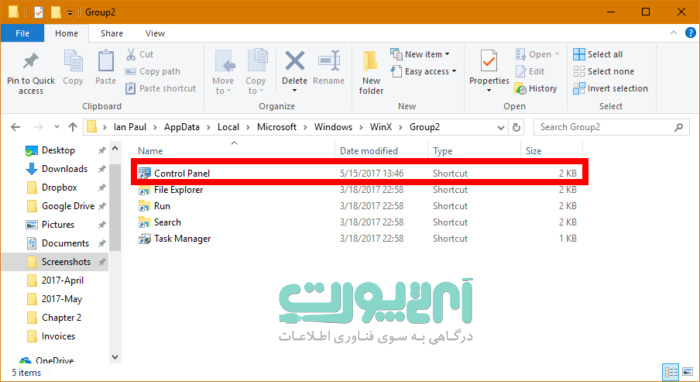Viewport: 700px width, 382px height.
Task: Open file History
Action: click(535, 88)
